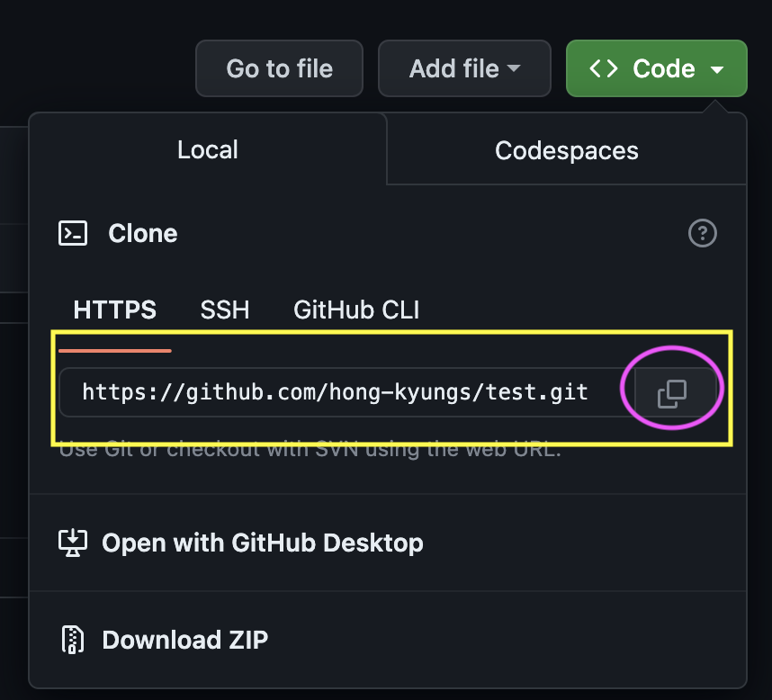
Task: Switch to the Codespaces tab
Action: [567, 150]
